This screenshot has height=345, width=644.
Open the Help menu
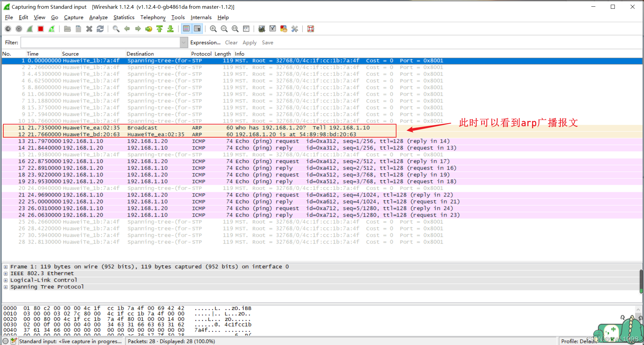223,17
